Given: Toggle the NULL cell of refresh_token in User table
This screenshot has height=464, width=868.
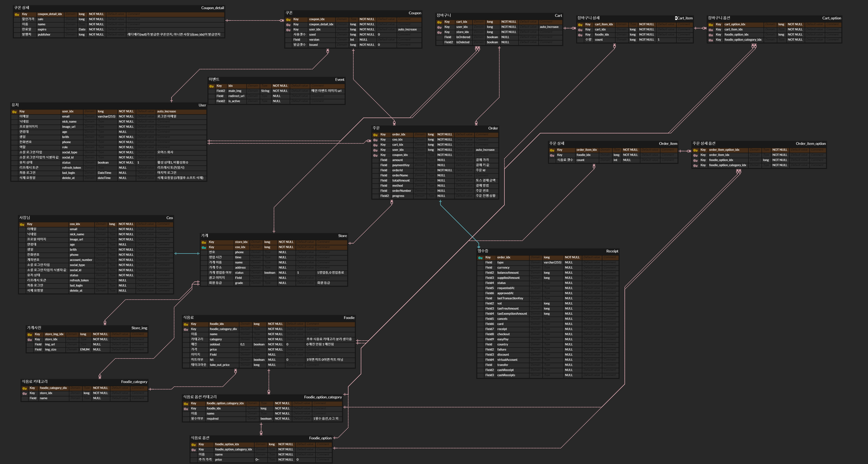Looking at the screenshot, I should point(123,168).
